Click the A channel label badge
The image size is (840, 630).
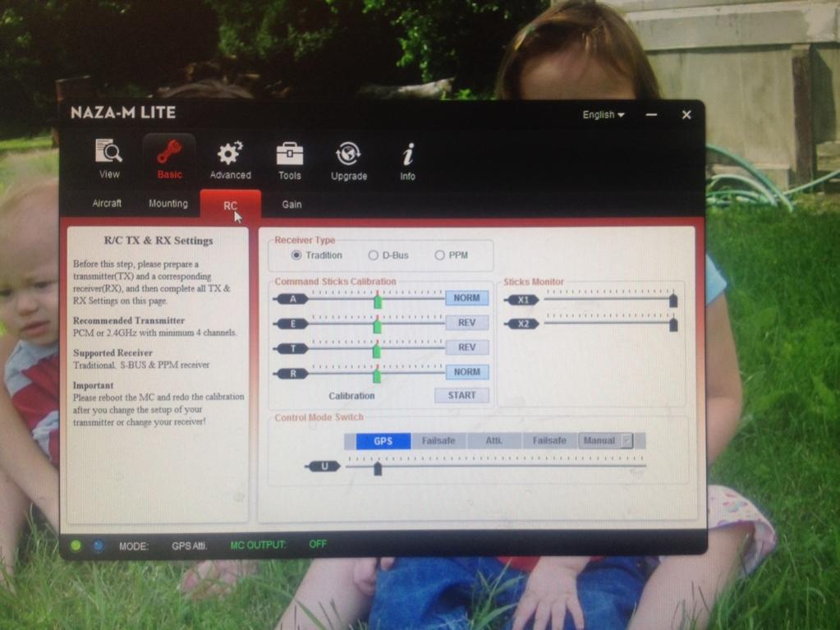pos(291,299)
